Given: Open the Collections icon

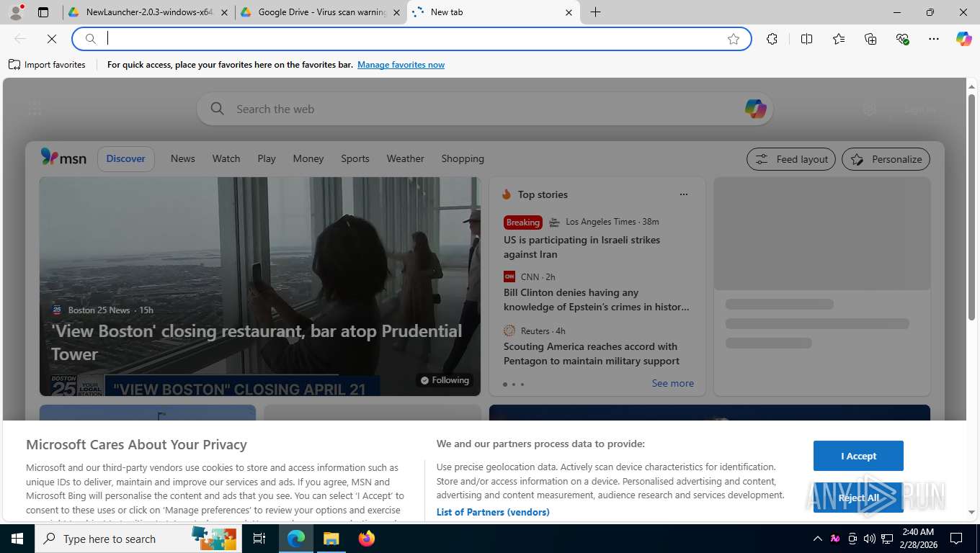Looking at the screenshot, I should pyautogui.click(x=870, y=39).
